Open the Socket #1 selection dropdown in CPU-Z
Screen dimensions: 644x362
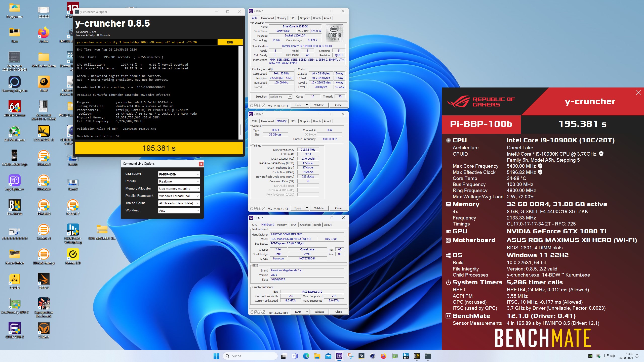click(280, 97)
